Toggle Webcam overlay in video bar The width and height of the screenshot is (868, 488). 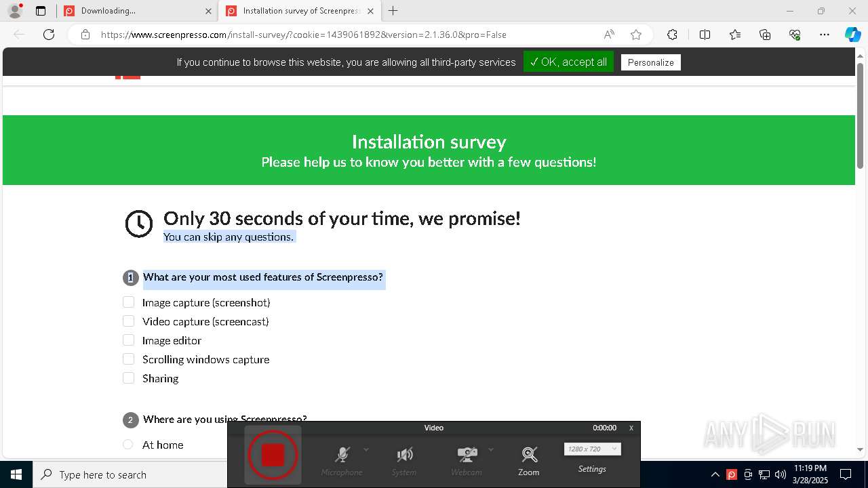[x=467, y=460]
